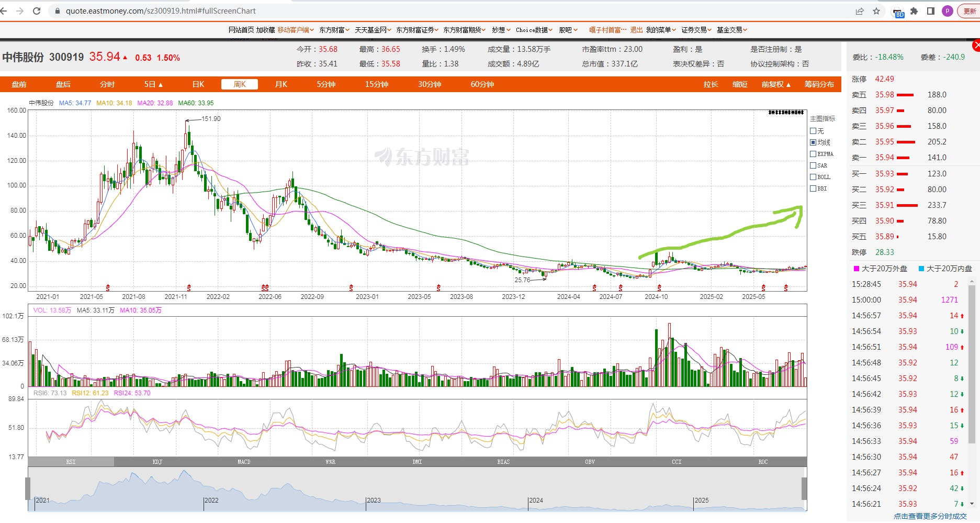Switch to the 5分钟 chart tab
980x523 pixels.
pos(326,84)
